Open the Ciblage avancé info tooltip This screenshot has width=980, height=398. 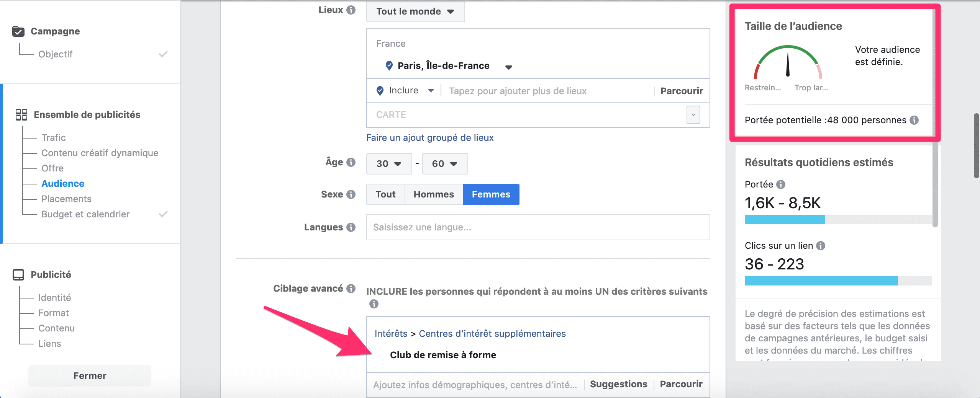point(351,289)
